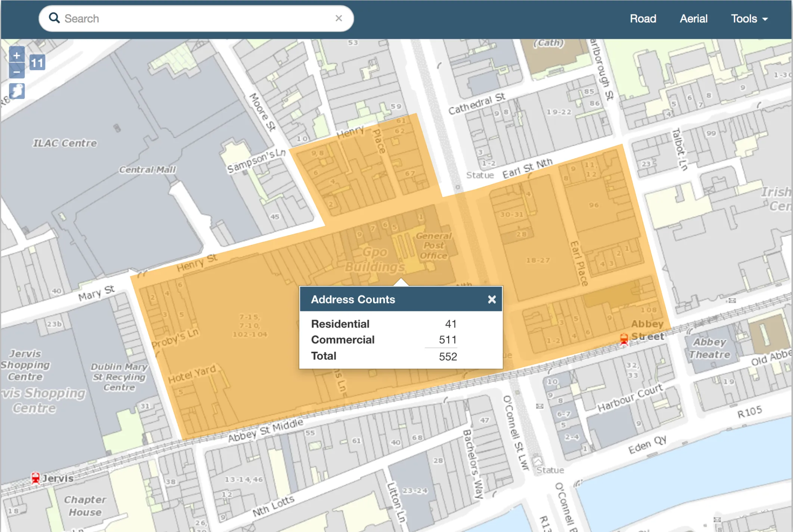Viewport: 793px width, 532px height.
Task: Click the Earl Place street label
Action: pos(579,263)
